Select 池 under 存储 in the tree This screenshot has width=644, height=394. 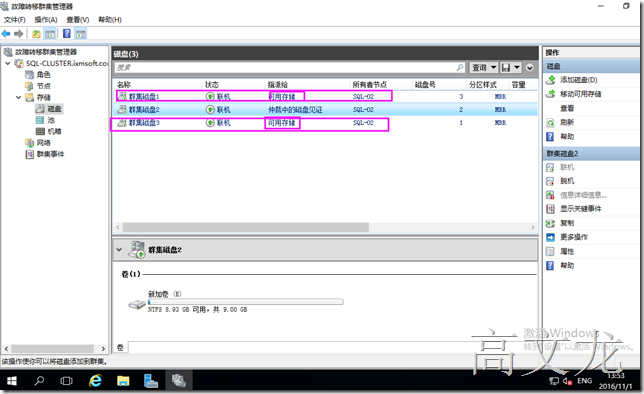51,120
